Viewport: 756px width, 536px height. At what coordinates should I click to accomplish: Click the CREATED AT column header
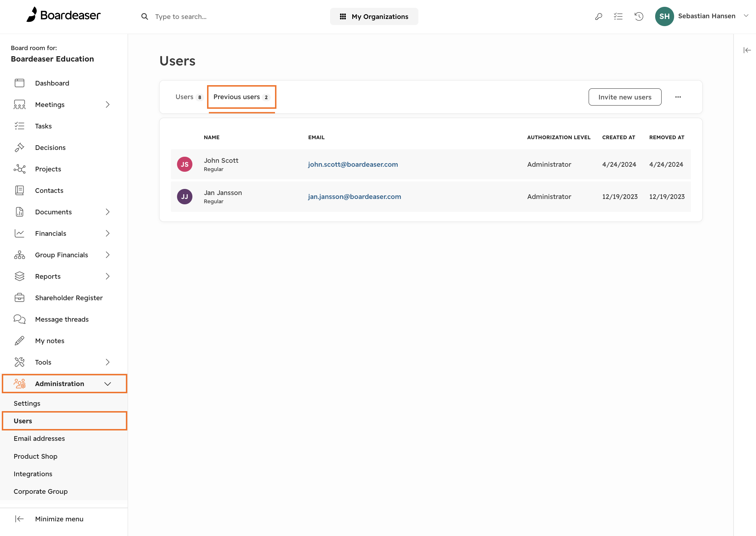point(619,137)
